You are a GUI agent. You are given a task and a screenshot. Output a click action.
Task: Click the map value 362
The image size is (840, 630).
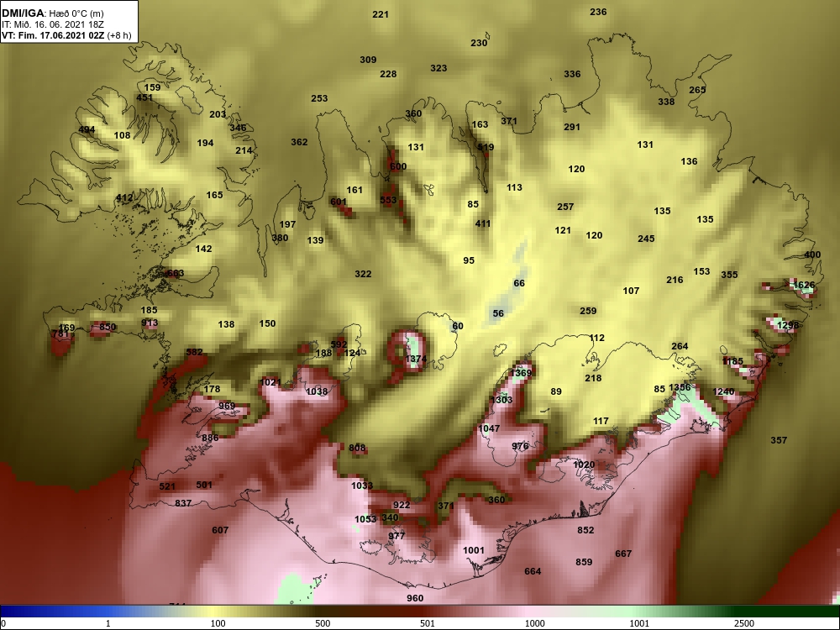(x=300, y=142)
